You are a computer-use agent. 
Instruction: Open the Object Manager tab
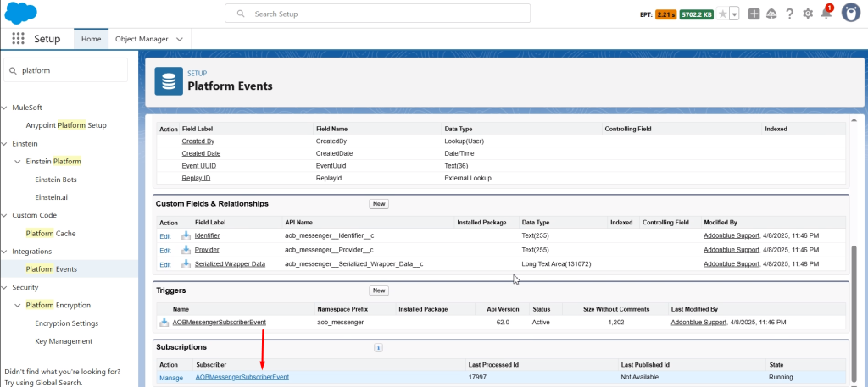click(x=142, y=39)
